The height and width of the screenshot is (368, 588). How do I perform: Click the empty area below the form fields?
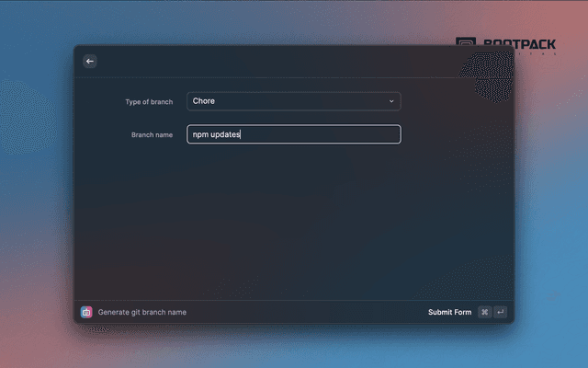click(x=294, y=221)
